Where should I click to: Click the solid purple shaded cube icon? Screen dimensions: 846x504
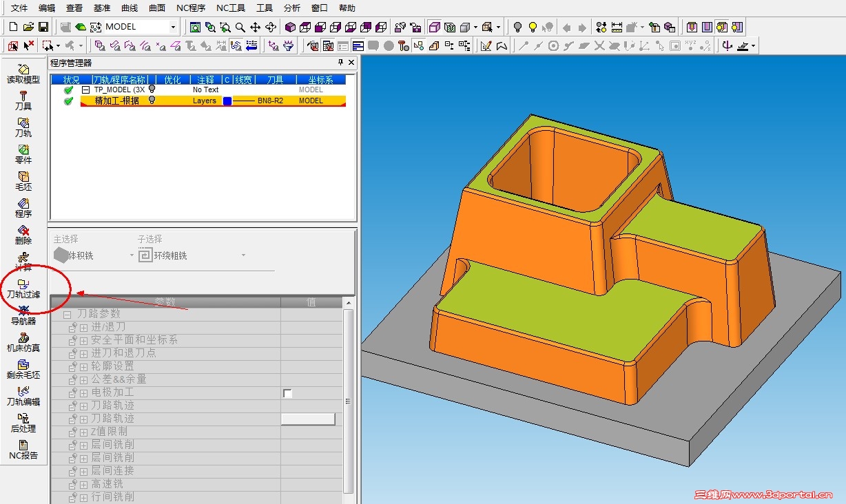pyautogui.click(x=290, y=27)
